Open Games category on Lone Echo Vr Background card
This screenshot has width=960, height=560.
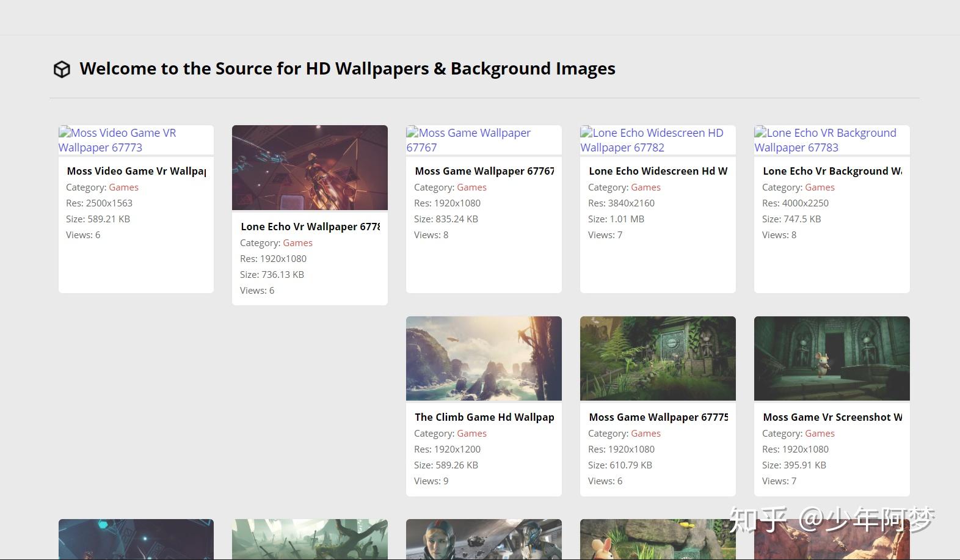point(820,187)
